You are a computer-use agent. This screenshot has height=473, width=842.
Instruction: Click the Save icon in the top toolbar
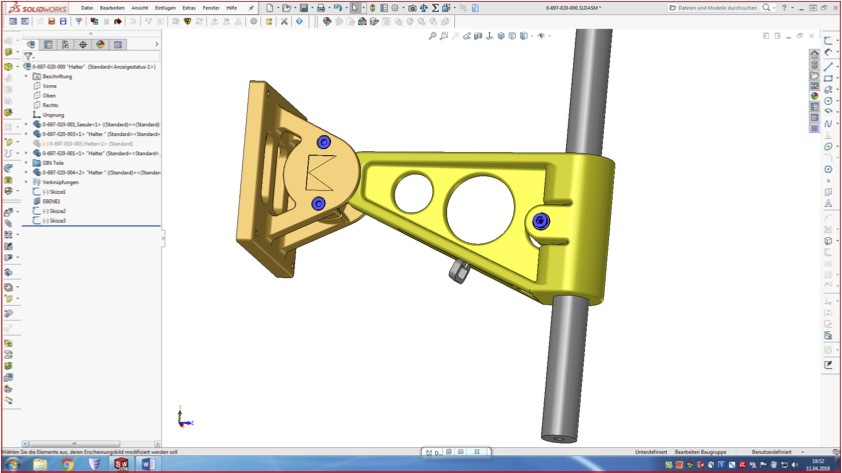click(x=303, y=8)
